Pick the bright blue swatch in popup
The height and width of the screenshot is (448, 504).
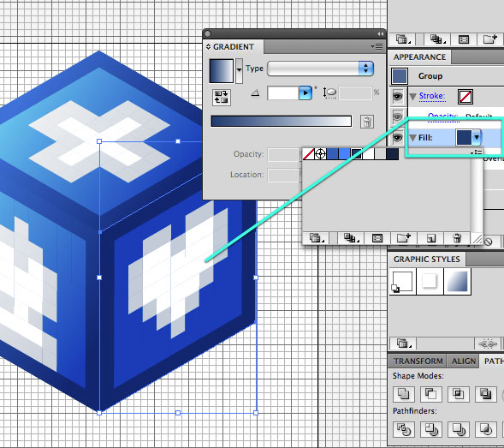tap(344, 154)
